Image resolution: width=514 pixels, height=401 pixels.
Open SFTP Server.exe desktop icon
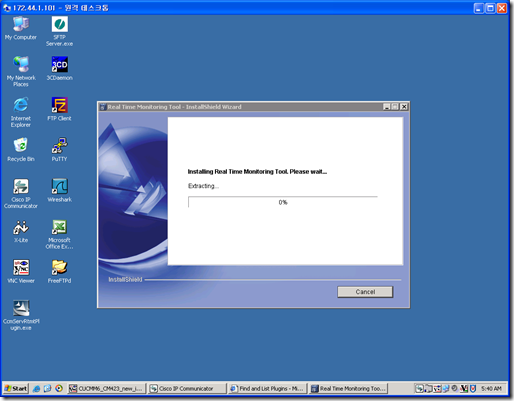[60, 31]
